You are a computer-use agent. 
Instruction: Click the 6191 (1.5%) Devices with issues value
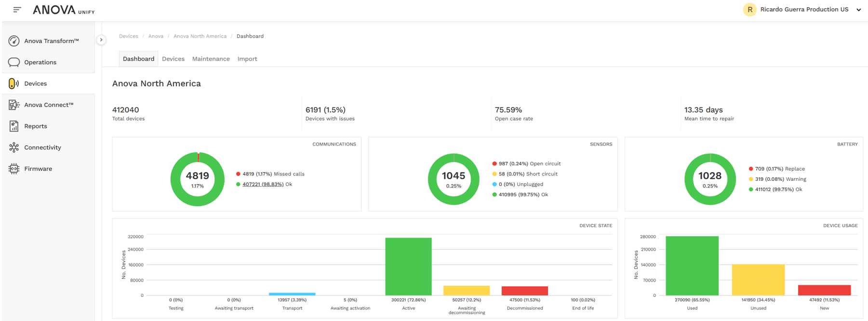(325, 110)
